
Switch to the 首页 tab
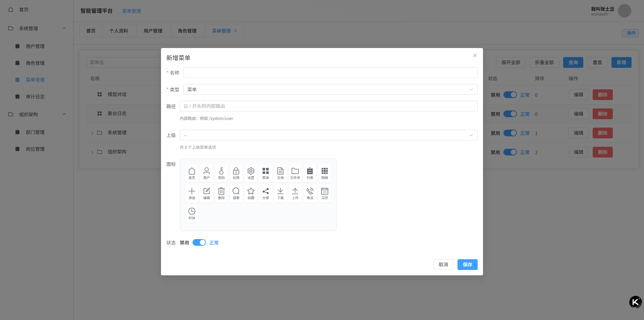pyautogui.click(x=91, y=31)
